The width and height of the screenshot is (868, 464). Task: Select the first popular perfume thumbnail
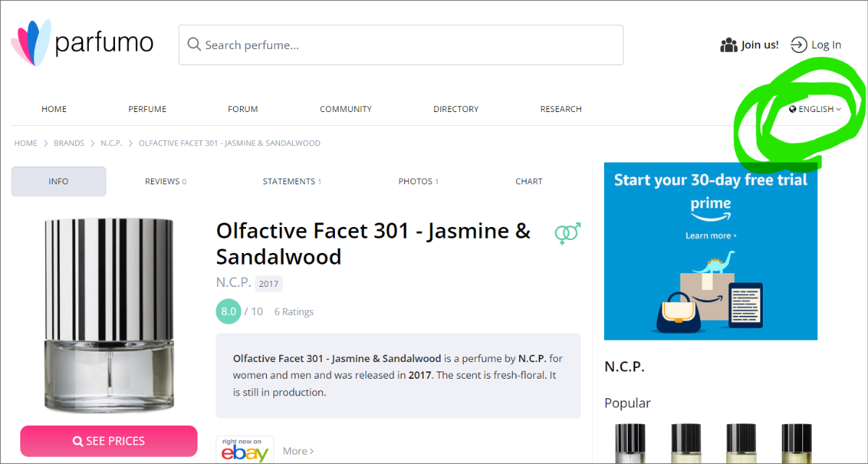629,443
